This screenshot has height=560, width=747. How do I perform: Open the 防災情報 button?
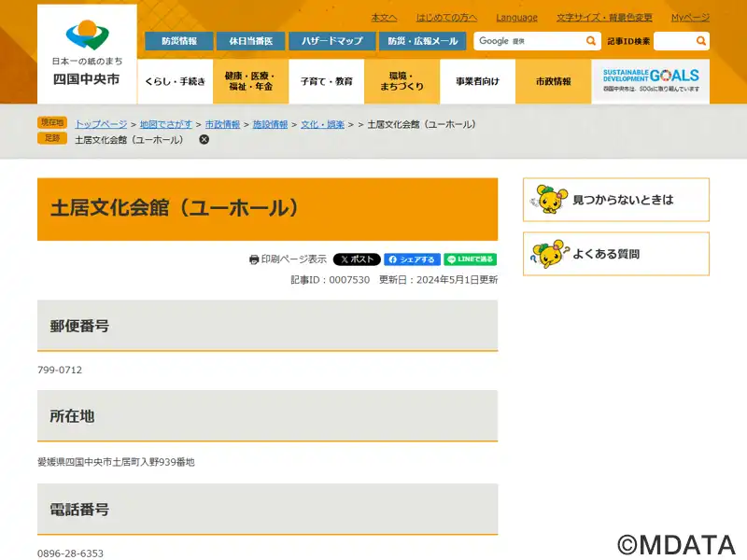coord(179,41)
